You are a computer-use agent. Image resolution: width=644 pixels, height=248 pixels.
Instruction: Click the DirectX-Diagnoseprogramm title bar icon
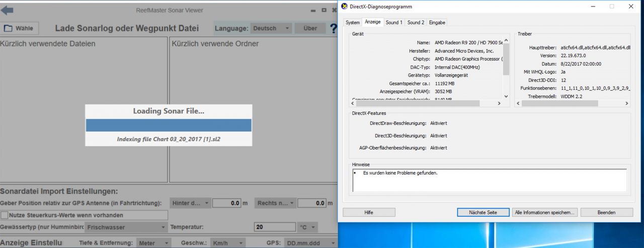coord(344,7)
